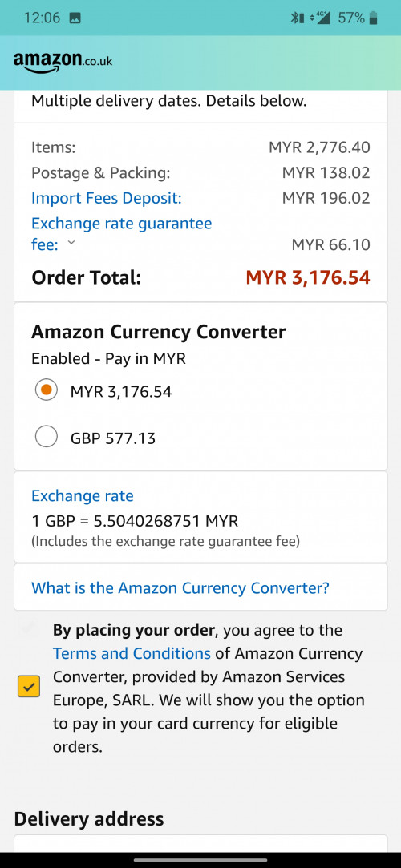Open the Import Fees Deposit link

[x=107, y=198]
